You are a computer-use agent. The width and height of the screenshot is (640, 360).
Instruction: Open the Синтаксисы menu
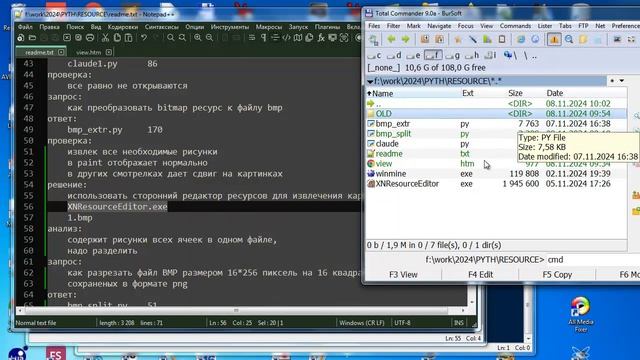point(162,27)
